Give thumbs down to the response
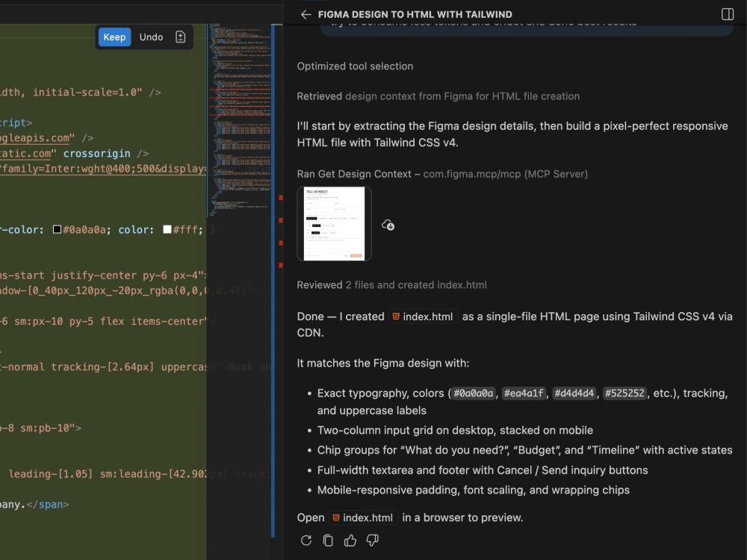This screenshot has height=560, width=747. (x=373, y=541)
